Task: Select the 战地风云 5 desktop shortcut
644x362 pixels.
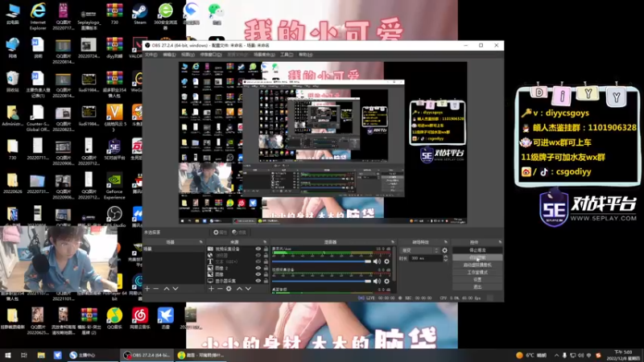Action: point(114,118)
